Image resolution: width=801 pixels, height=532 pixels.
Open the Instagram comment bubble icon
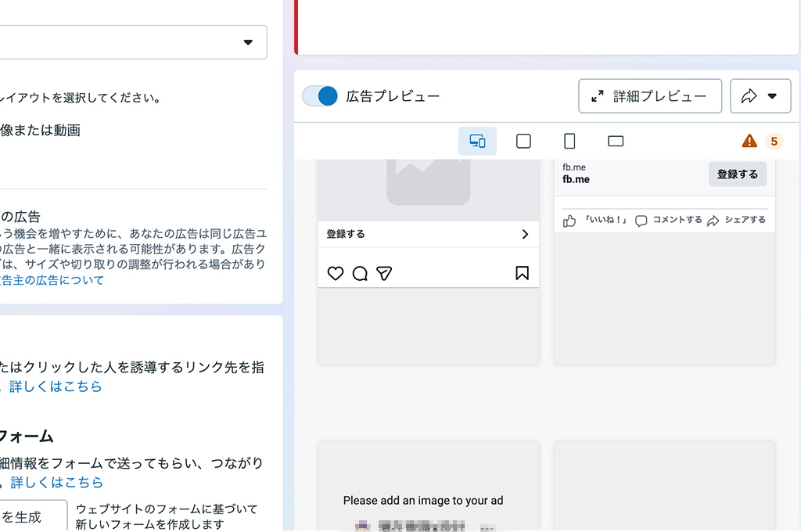click(x=360, y=273)
